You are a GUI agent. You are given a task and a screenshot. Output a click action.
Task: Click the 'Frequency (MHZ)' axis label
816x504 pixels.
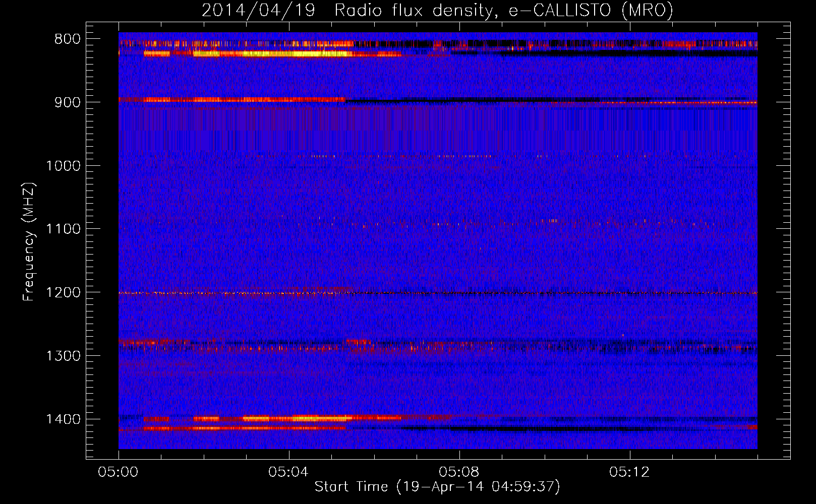[29, 241]
